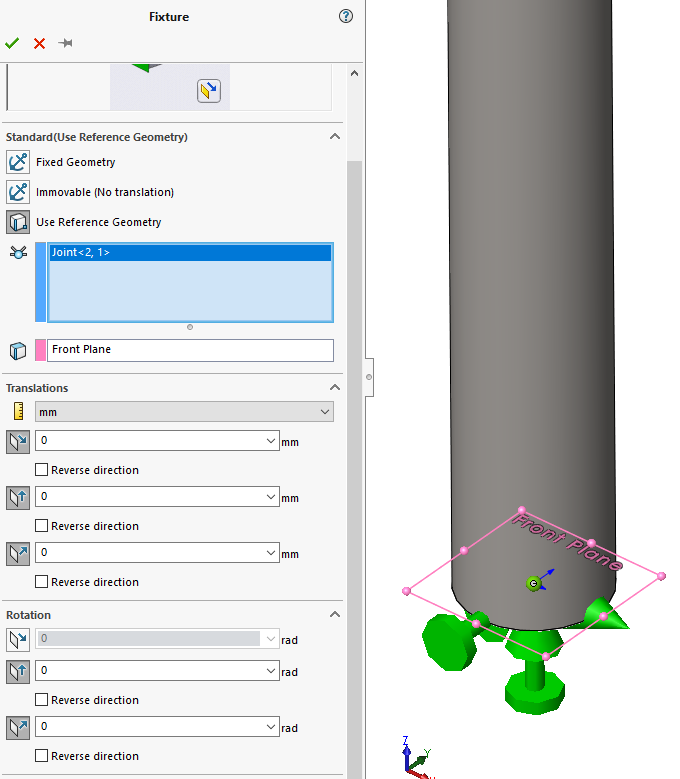This screenshot has width=680, height=779.
Task: Click the Fixed Geometry label
Action: click(76, 162)
